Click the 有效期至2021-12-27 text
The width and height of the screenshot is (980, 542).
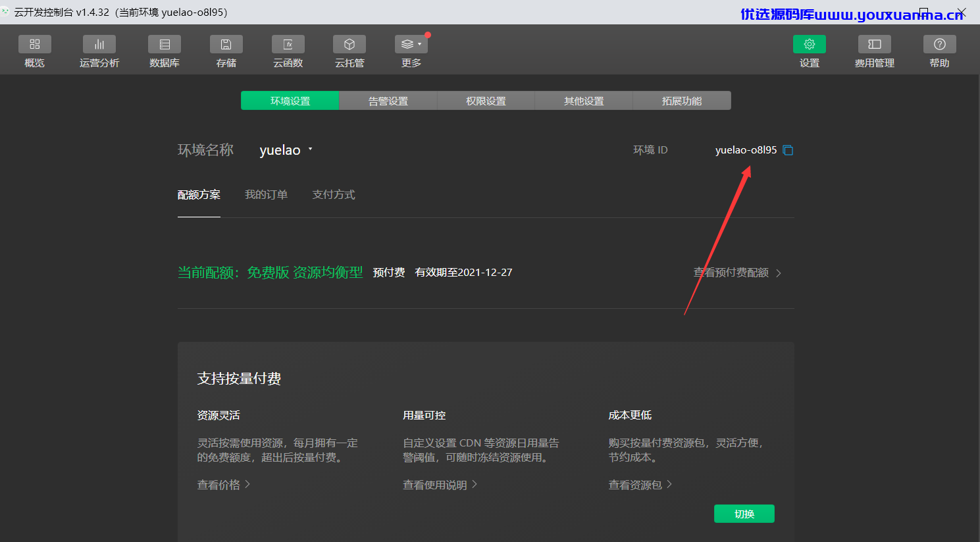tap(463, 273)
